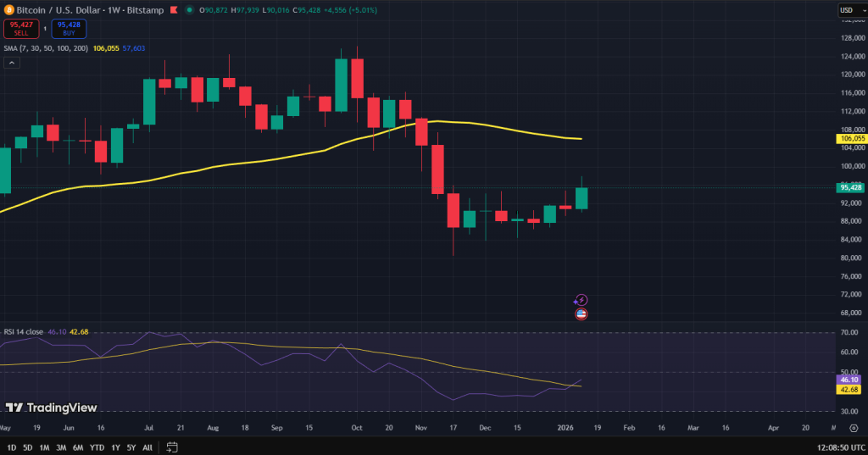Click the TradingView logo
Viewport: 868px width, 455px height.
51,408
